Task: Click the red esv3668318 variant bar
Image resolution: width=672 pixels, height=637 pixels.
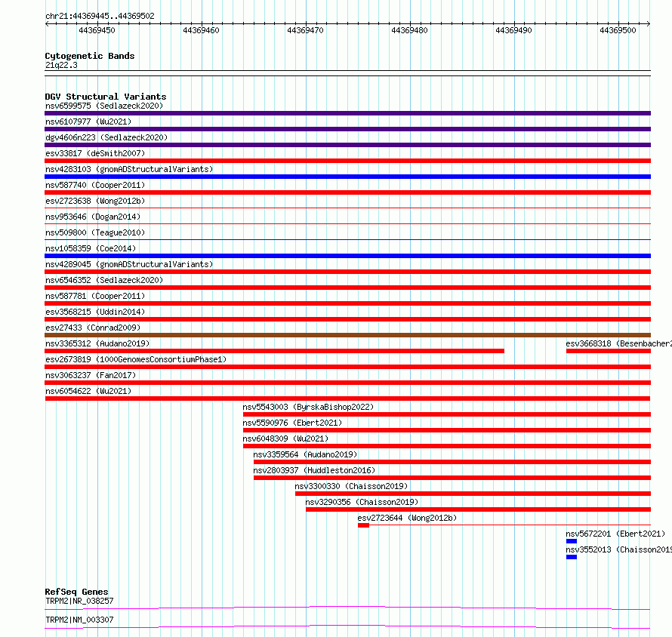Action: point(609,351)
